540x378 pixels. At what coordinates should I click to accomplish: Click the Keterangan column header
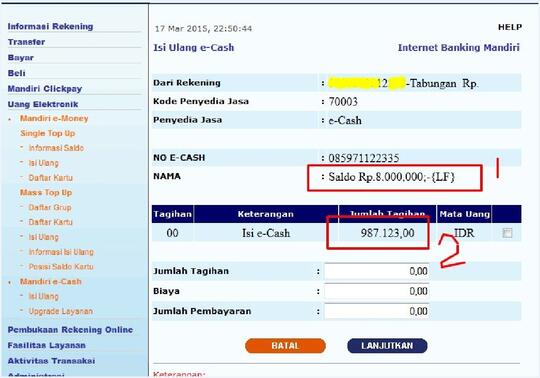click(x=266, y=214)
